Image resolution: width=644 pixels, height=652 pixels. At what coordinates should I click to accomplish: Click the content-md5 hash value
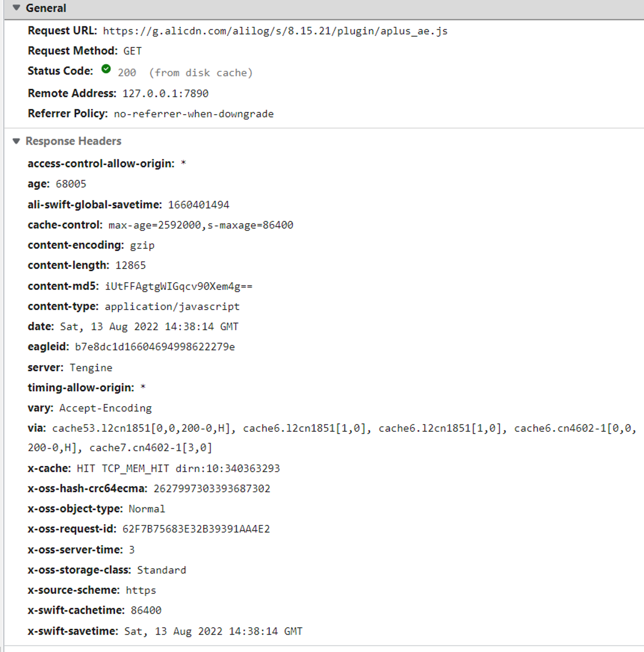(179, 286)
